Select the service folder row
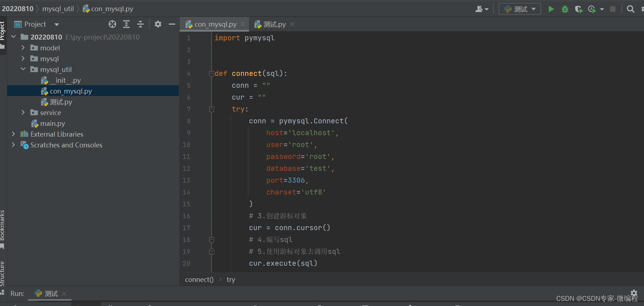Screen dimensions: 644x306 [93, 113]
